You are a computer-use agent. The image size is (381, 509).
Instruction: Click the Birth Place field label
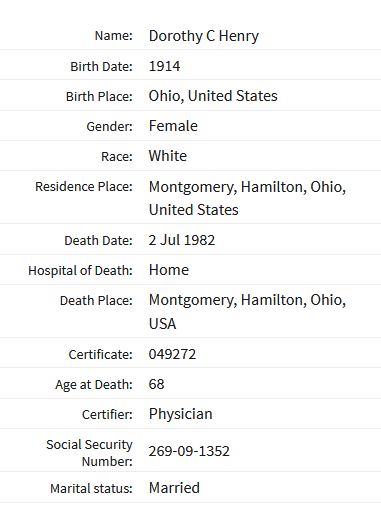(x=99, y=97)
